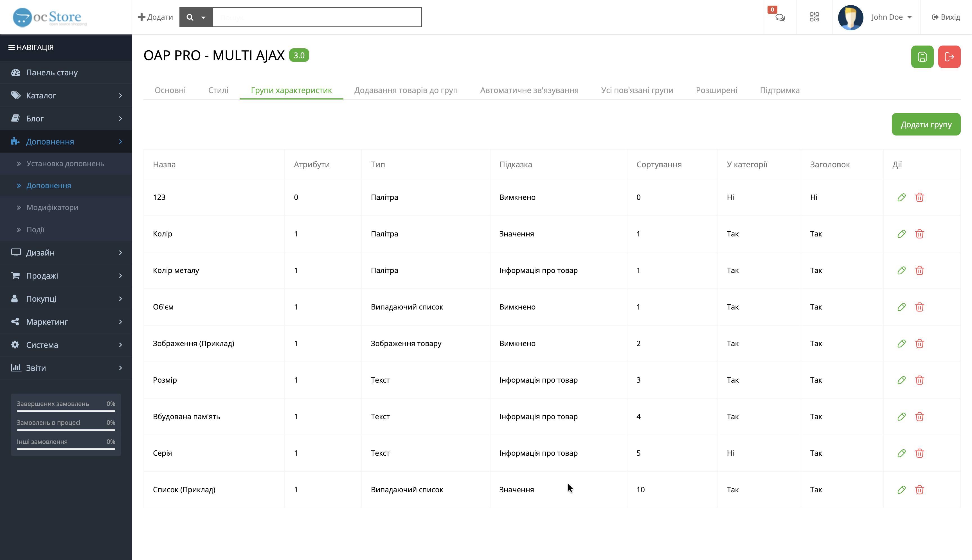Expand the Система sidebar menu

point(66,345)
